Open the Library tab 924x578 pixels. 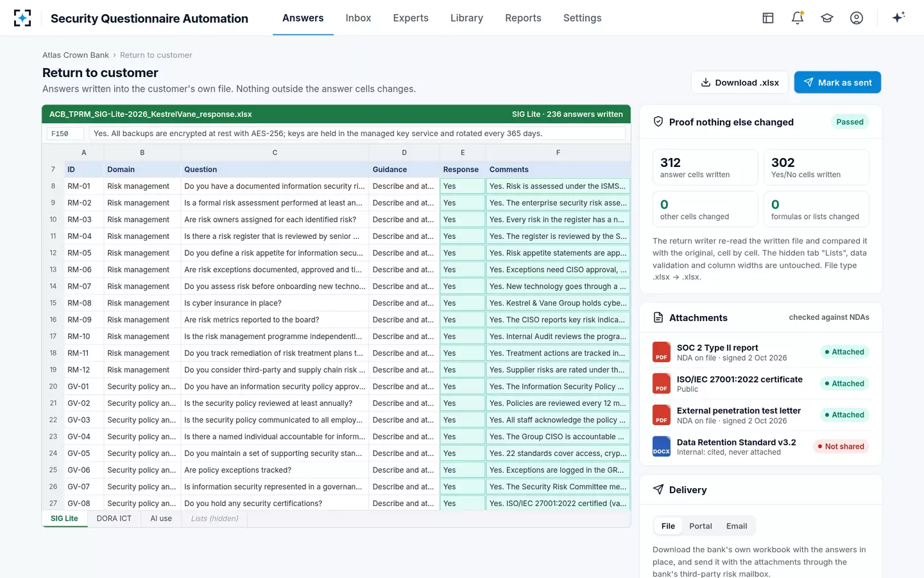pos(466,18)
